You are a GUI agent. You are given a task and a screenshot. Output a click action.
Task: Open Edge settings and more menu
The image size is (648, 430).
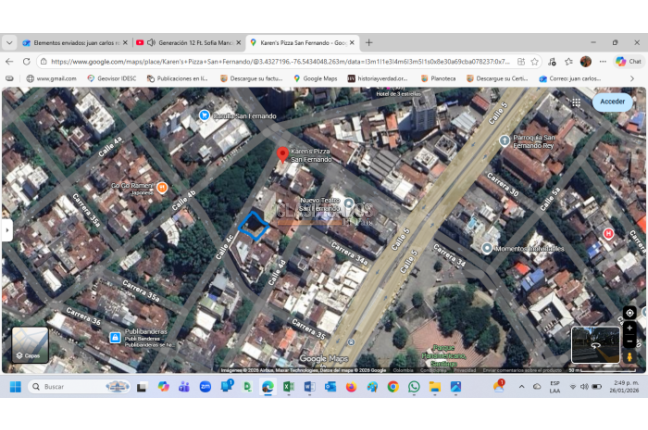tap(603, 62)
